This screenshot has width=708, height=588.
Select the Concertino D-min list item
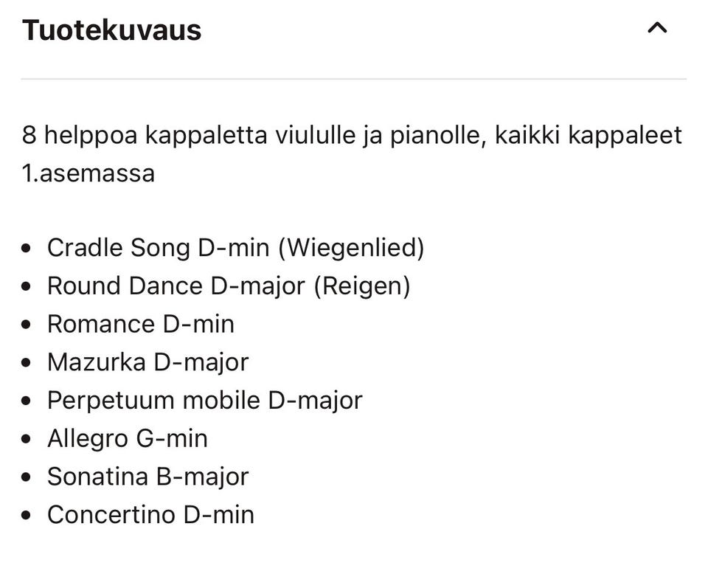click(x=150, y=515)
